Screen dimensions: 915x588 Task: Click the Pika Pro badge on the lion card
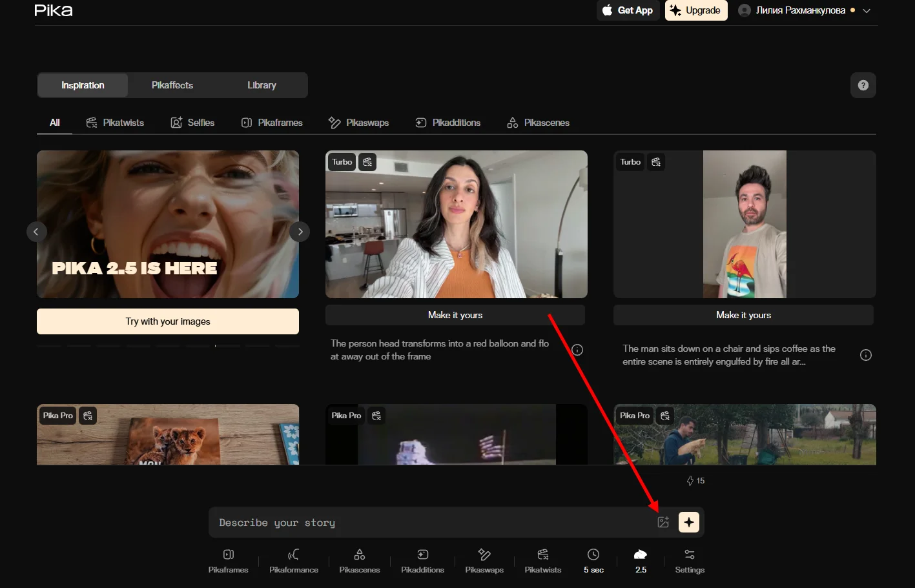[x=58, y=416]
